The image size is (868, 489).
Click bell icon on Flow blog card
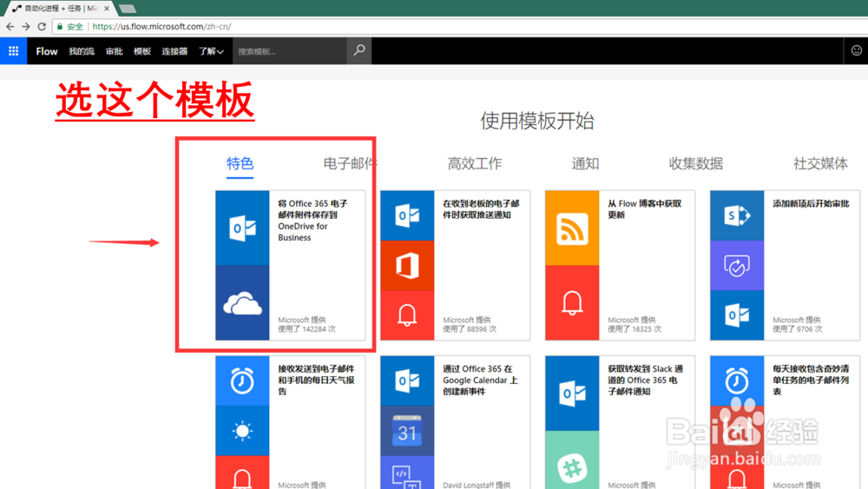[x=572, y=303]
